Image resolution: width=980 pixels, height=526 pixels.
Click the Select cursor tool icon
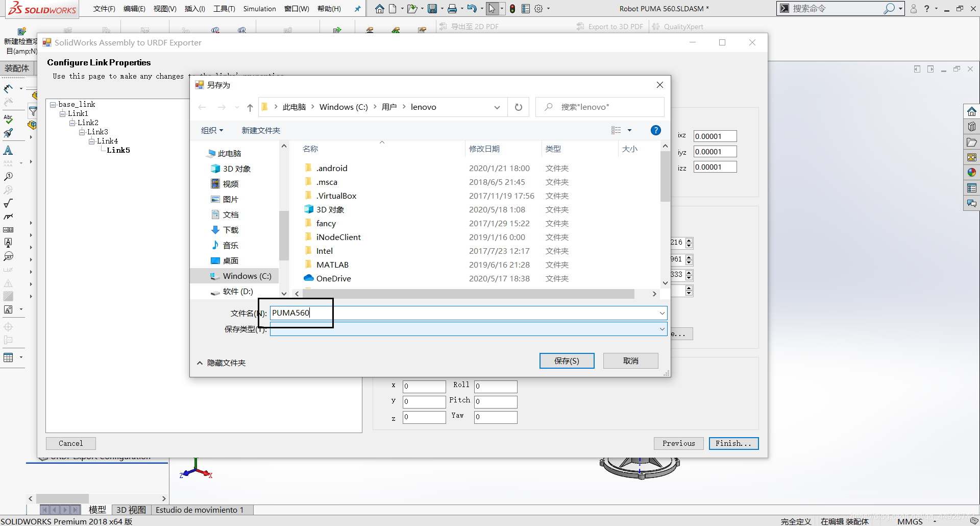[492, 9]
